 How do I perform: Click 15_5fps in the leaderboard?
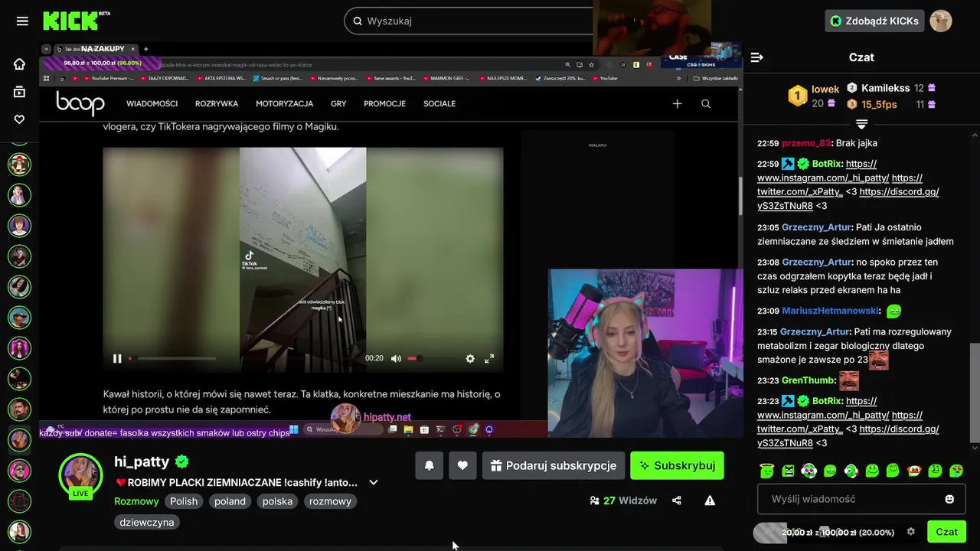point(879,104)
